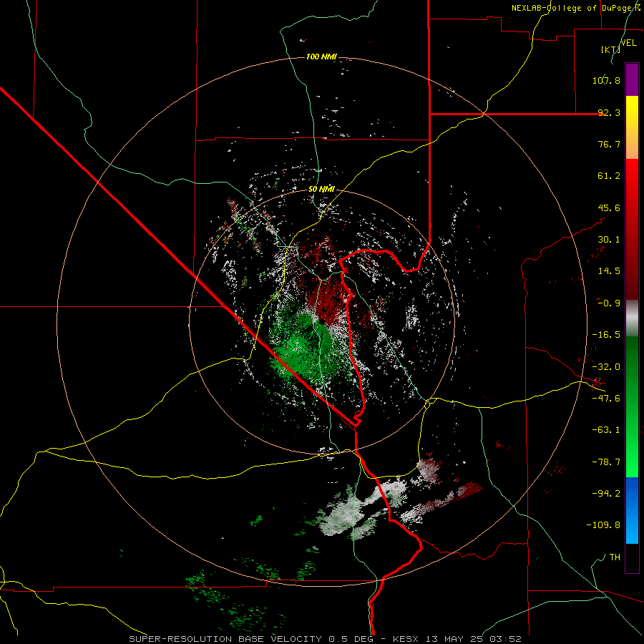Click the -78.7 legend value
The width and height of the screenshot is (644, 644).
606,462
